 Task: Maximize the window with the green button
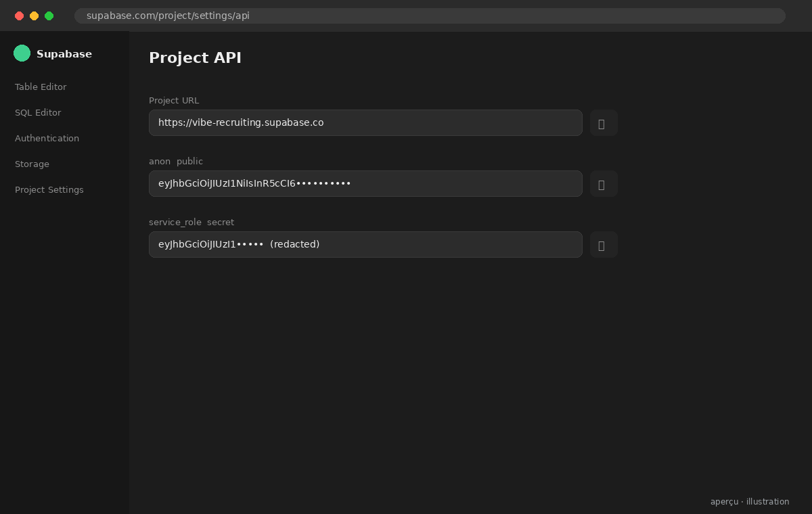tap(49, 16)
